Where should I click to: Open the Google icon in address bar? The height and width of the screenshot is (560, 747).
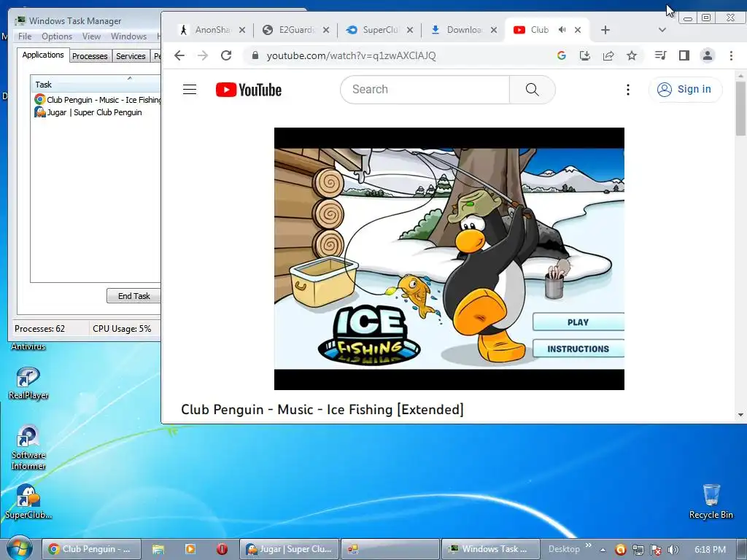[561, 55]
